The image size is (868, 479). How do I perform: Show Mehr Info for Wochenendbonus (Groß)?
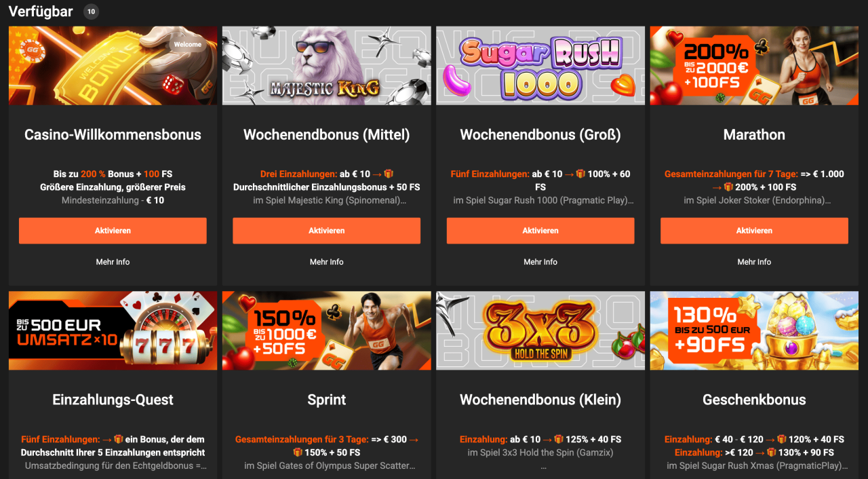pyautogui.click(x=540, y=262)
